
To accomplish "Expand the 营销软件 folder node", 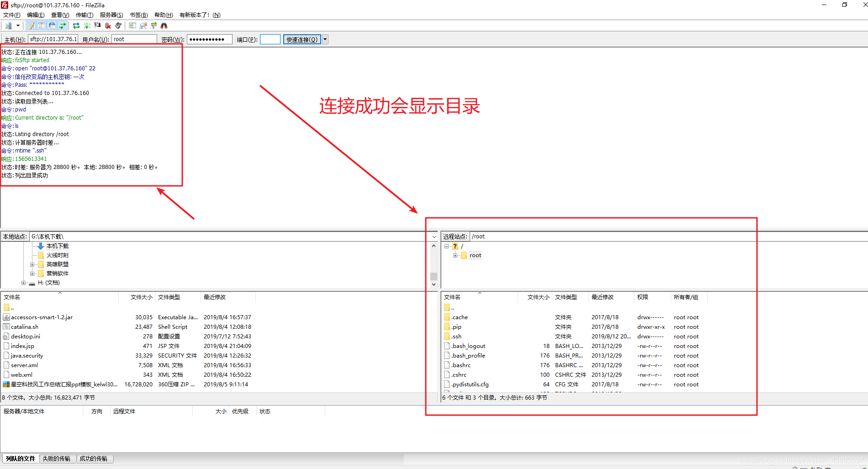I will point(32,274).
